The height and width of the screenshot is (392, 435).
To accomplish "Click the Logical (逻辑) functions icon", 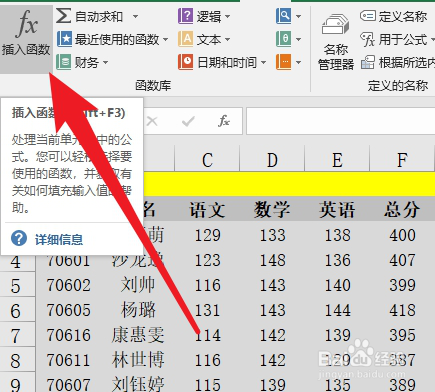I will point(185,16).
